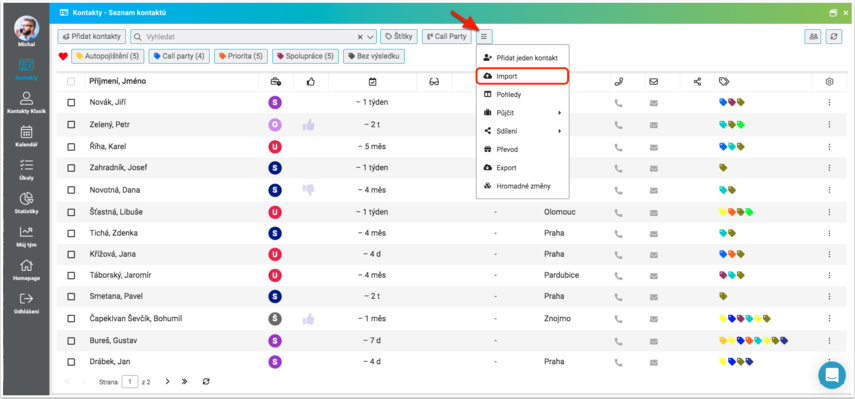
Task: Open hamburger menu next to Call Party
Action: [484, 37]
